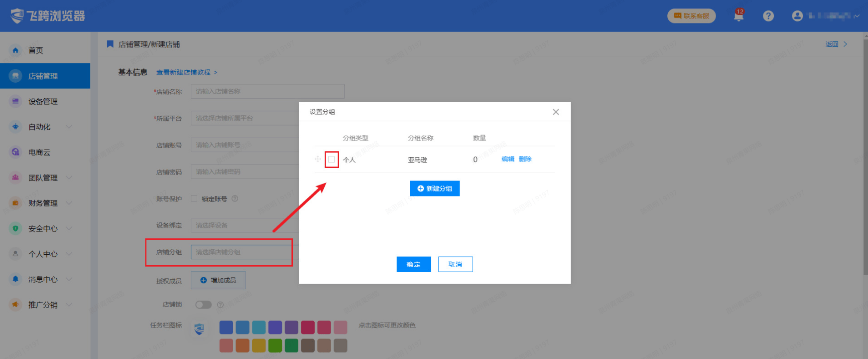Click the user account avatar icon
This screenshot has width=868, height=359.
797,16
